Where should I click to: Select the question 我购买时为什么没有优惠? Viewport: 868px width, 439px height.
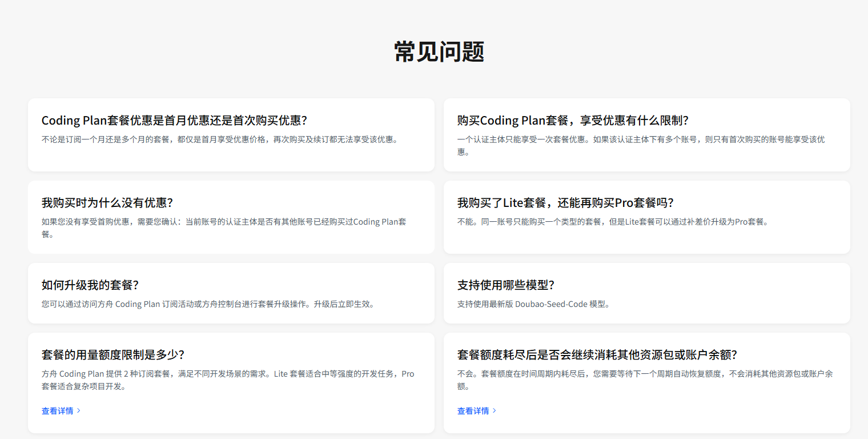coord(107,203)
